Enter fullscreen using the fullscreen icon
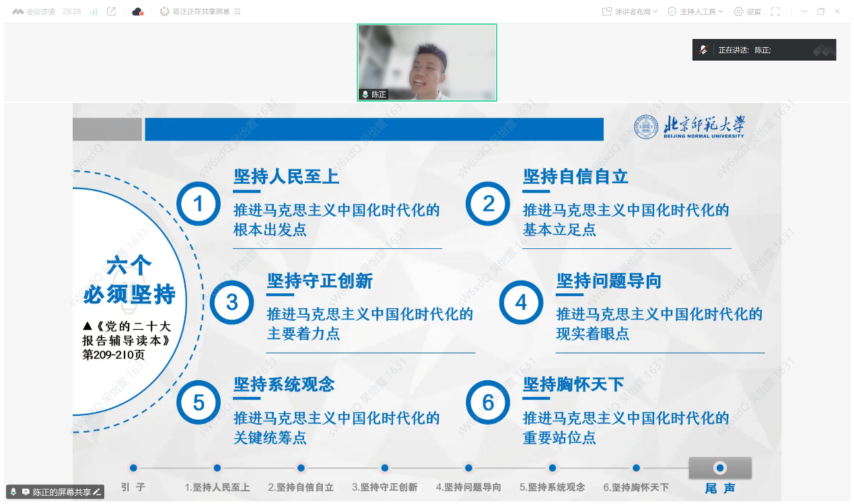 click(x=775, y=11)
